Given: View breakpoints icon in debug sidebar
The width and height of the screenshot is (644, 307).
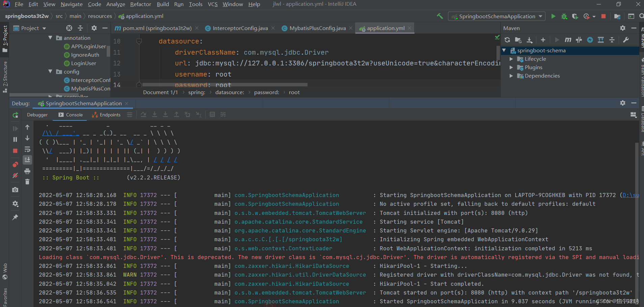Looking at the screenshot, I should point(15,165).
